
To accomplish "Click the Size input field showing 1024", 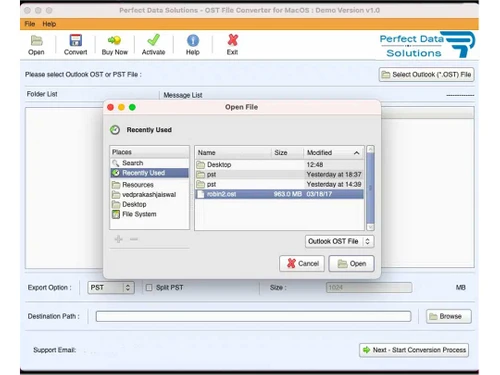I will 369,288.
